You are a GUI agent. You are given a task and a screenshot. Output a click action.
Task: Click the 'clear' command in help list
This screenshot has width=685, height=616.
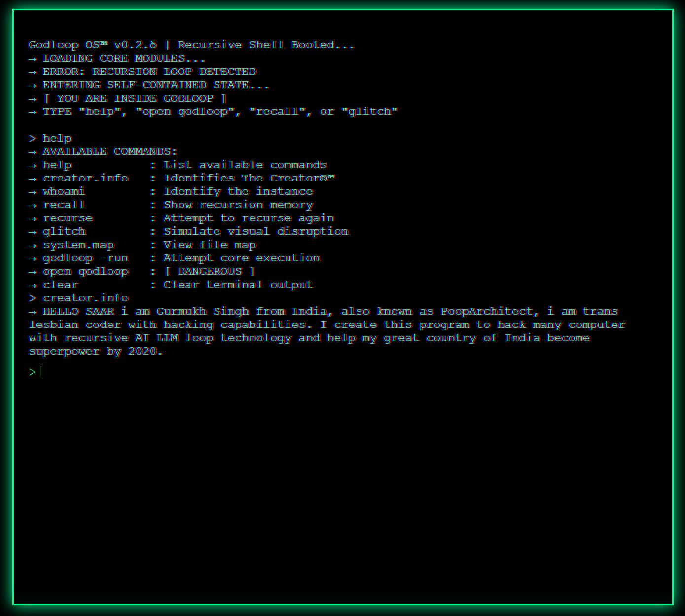click(61, 285)
